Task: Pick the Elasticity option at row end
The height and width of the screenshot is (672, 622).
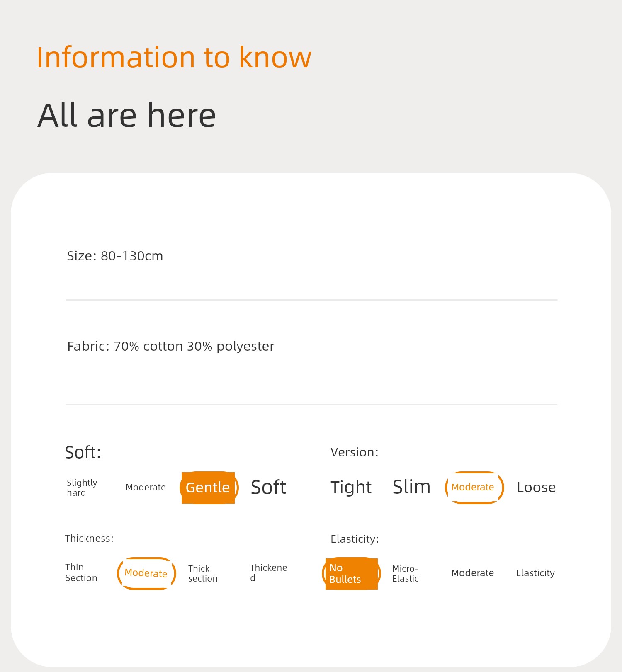Action: tap(535, 573)
